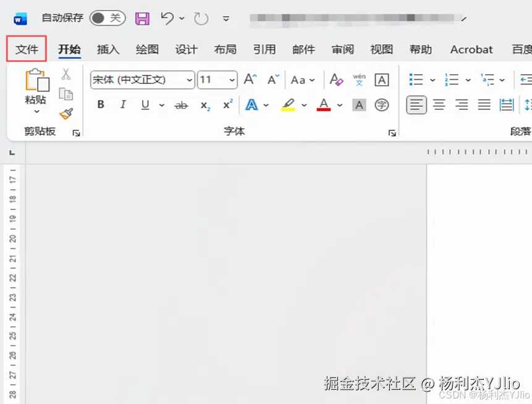Apply strikethrough to text
This screenshot has height=404, width=532.
[181, 104]
